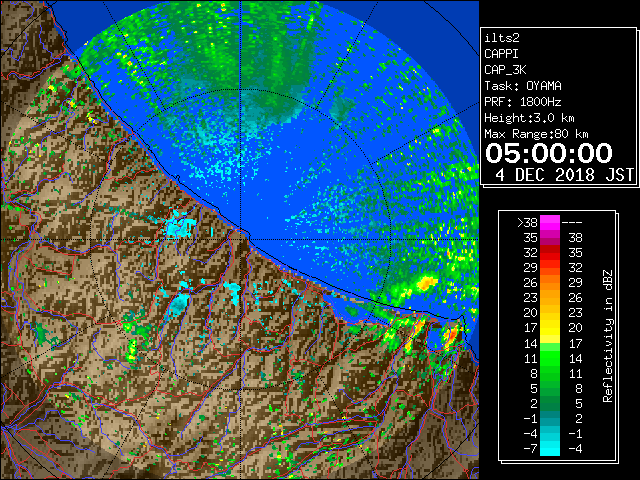Click the 'ilts2' label in the info box
This screenshot has width=640, height=480.
pyautogui.click(x=502, y=38)
